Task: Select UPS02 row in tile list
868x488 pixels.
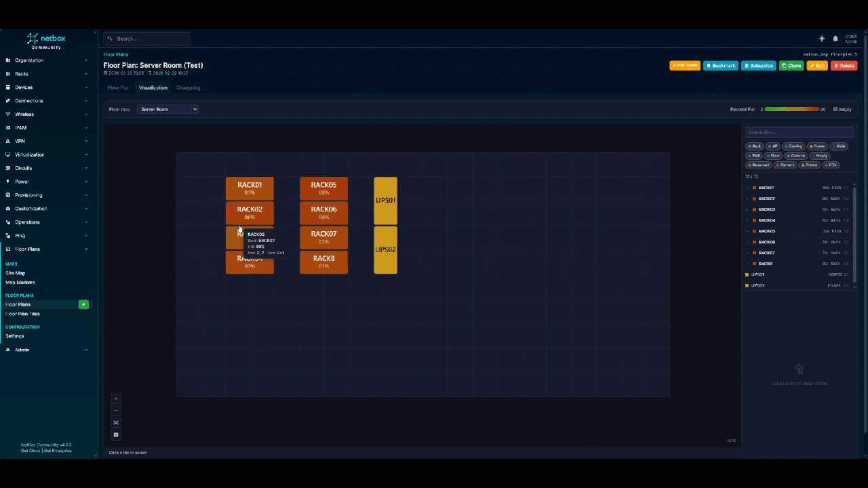Action: (x=797, y=285)
